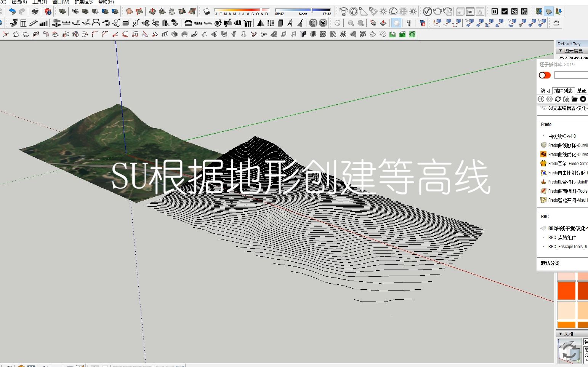Expand the 默认分类 section
Screen dimensions: 588x367
(x=550, y=263)
